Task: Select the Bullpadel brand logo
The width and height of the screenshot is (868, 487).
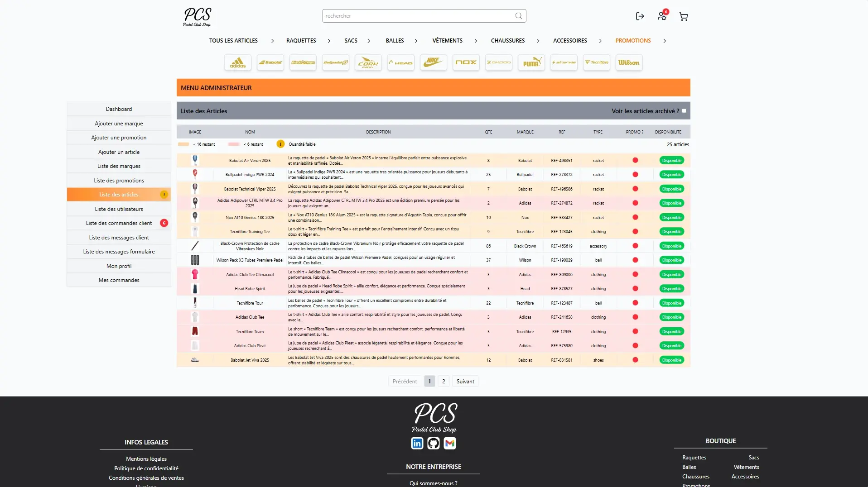Action: point(336,62)
